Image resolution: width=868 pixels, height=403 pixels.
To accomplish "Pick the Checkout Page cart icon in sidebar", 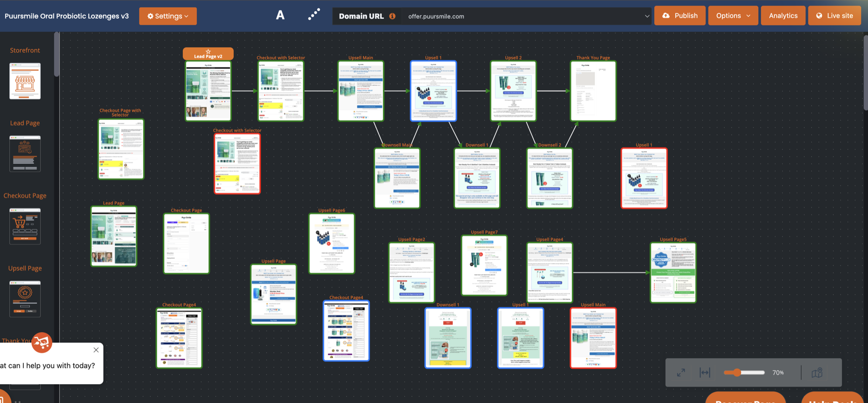I will pos(25,226).
